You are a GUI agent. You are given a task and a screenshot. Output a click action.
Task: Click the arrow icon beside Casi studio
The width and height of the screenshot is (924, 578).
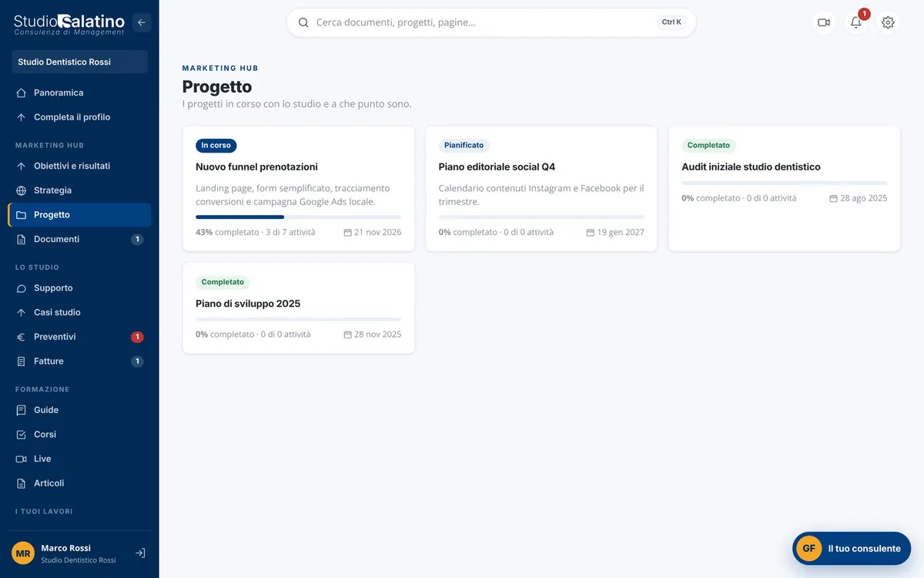pos(21,313)
